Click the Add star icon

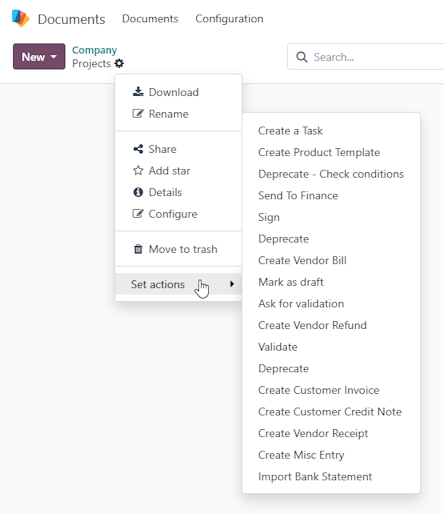click(138, 171)
